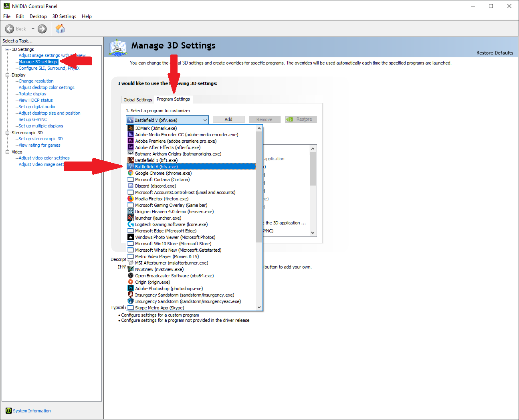Open the Help menu

tap(87, 16)
